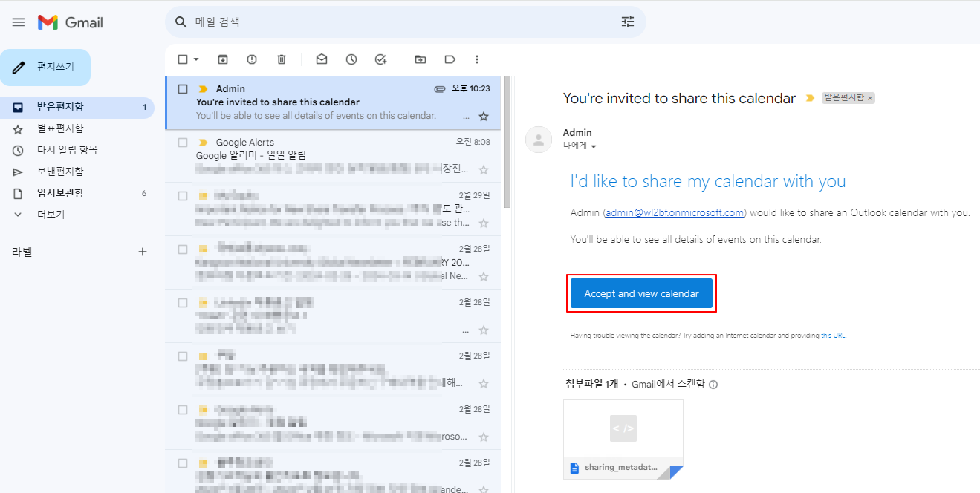Click the Report spam toolbar icon
Viewport: 980px width, 493px height.
(x=252, y=59)
